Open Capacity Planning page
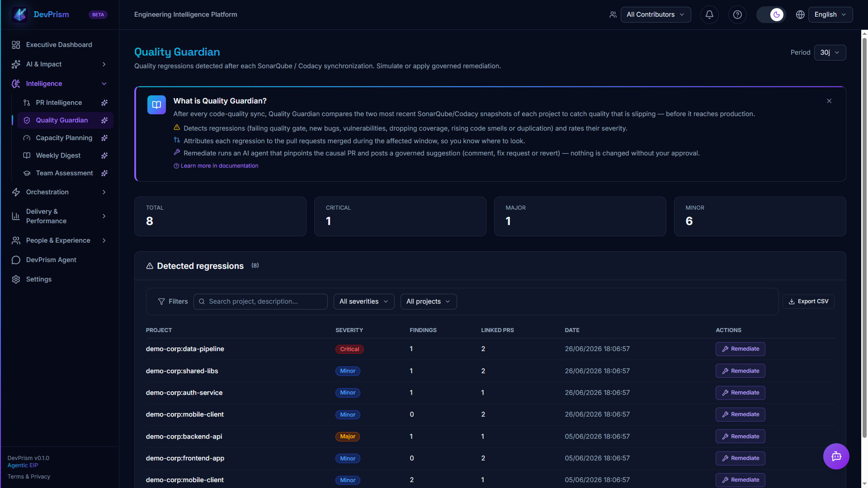 coord(64,138)
